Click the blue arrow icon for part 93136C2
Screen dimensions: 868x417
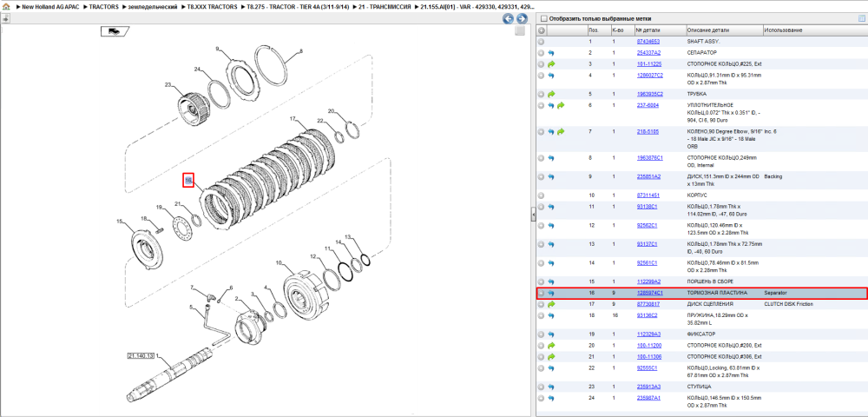coord(551,315)
